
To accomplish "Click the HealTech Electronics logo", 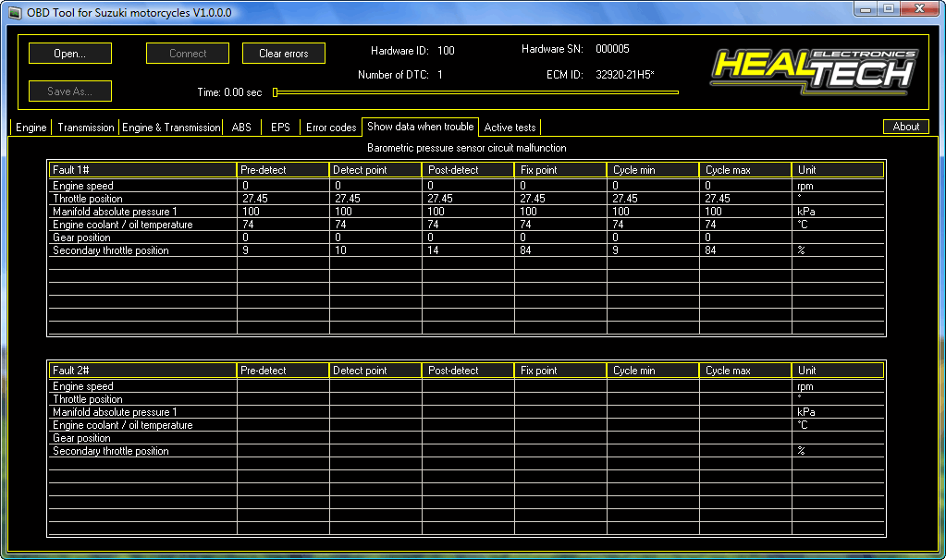I will pyautogui.click(x=815, y=72).
